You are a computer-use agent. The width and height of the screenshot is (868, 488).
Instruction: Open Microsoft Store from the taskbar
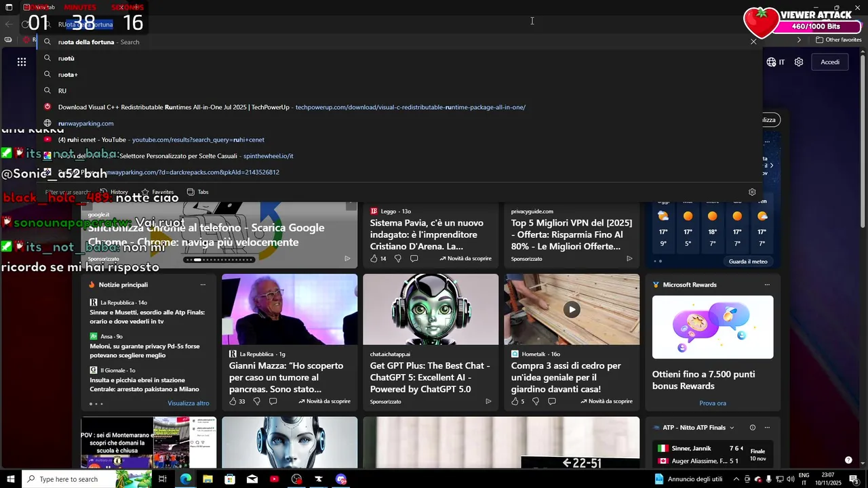(x=230, y=479)
